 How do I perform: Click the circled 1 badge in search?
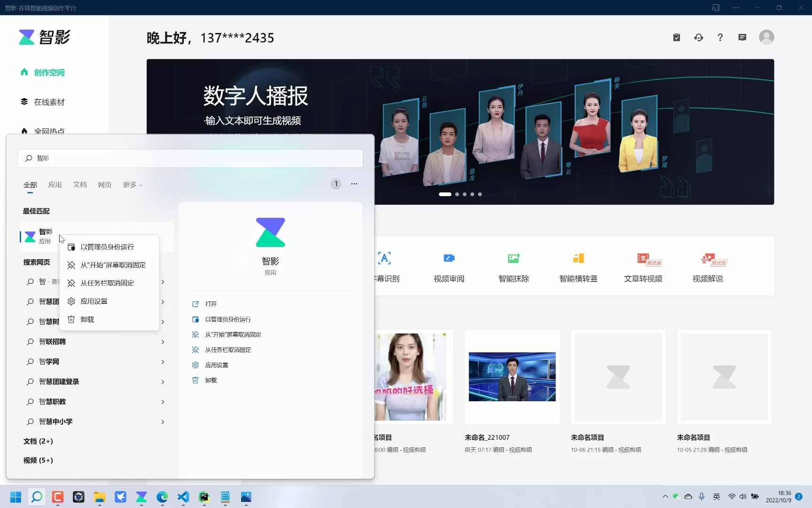pos(336,184)
